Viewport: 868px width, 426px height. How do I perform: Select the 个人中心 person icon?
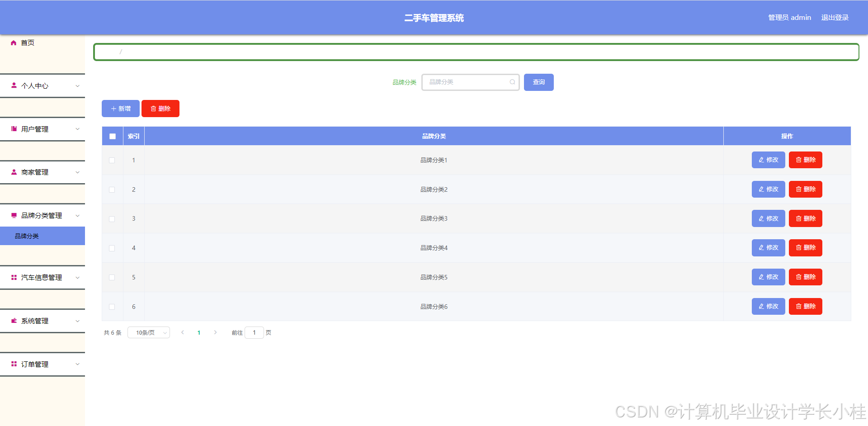coord(13,85)
